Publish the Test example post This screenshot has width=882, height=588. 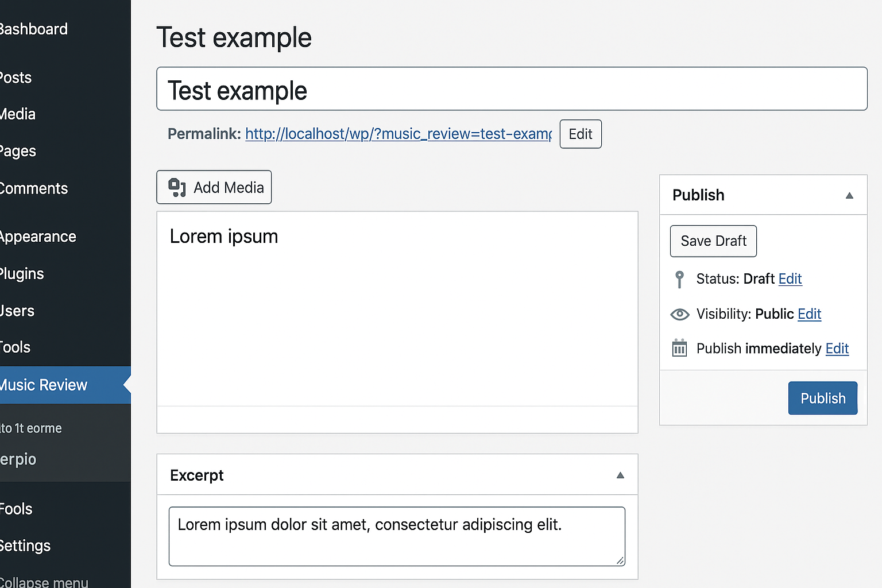click(x=822, y=398)
